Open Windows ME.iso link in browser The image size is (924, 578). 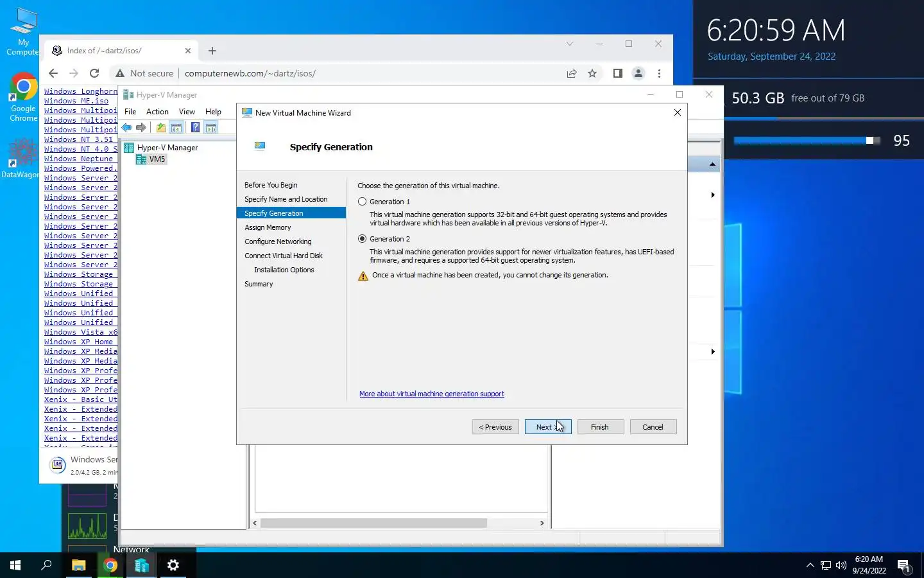[x=76, y=101]
